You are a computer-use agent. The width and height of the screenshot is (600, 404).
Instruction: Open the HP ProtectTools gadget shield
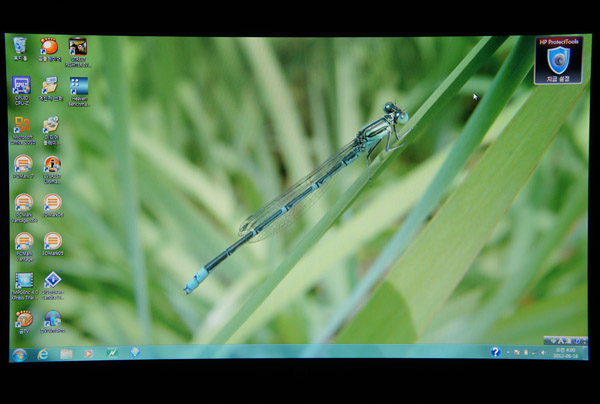(557, 59)
